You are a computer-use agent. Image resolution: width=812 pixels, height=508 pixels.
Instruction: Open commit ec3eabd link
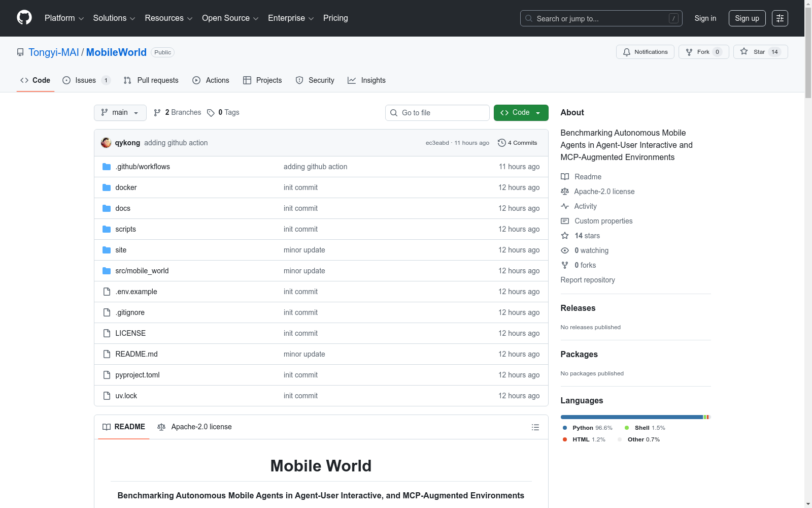click(x=437, y=143)
